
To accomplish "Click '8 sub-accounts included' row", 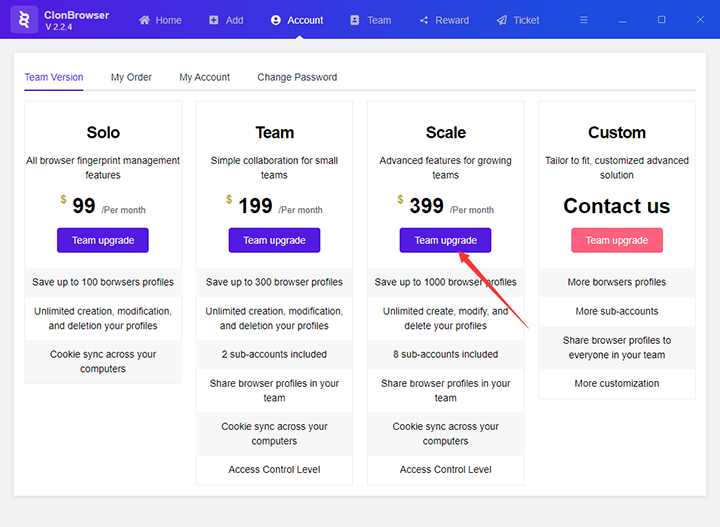I will coord(445,354).
